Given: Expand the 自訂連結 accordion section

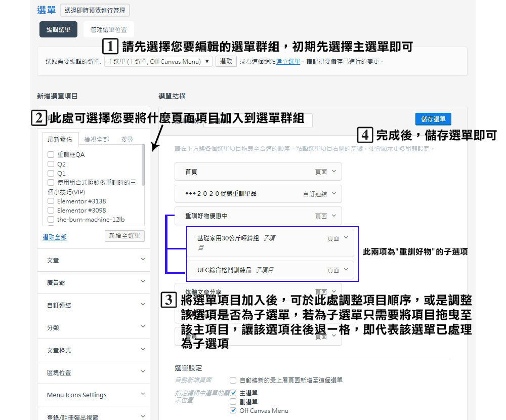Looking at the screenshot, I should pos(94,305).
